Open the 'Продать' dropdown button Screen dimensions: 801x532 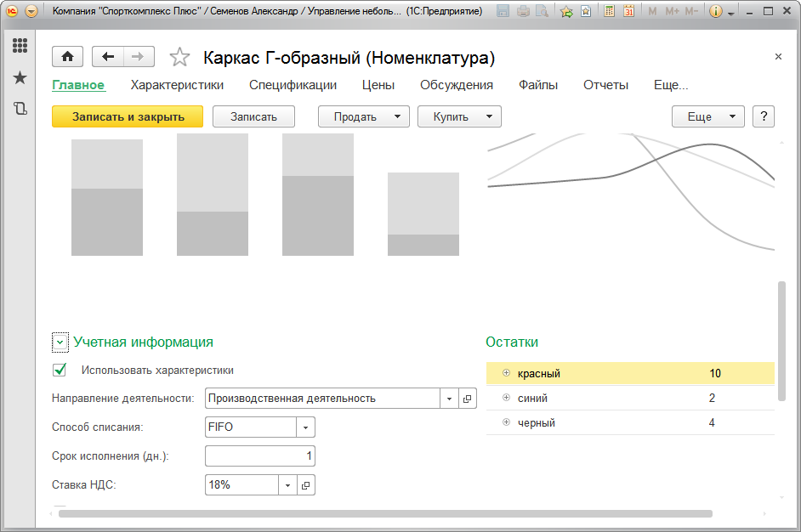[363, 116]
